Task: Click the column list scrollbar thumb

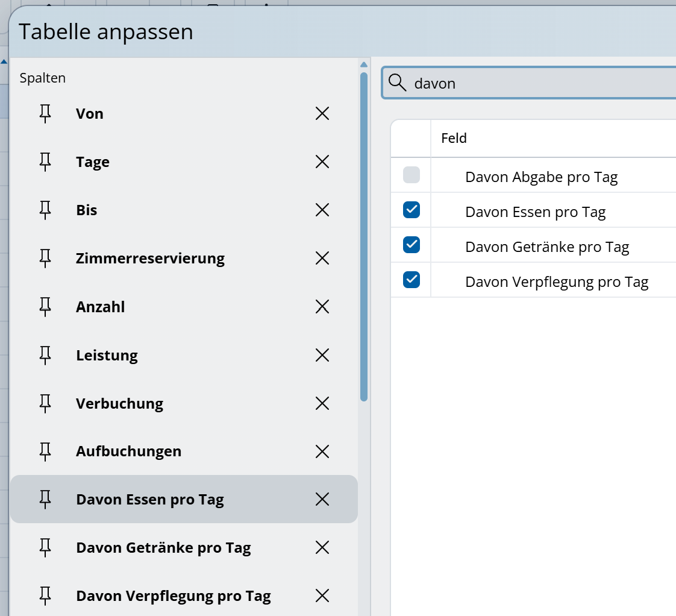Action: pyautogui.click(x=363, y=236)
